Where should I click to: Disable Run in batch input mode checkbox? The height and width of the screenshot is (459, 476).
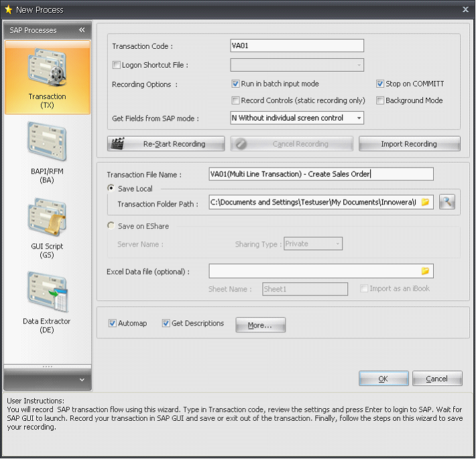[x=236, y=84]
